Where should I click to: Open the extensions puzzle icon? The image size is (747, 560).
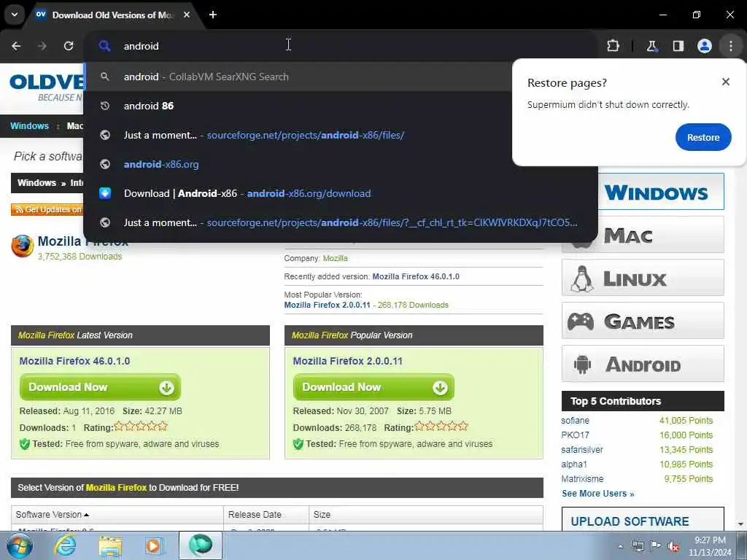click(x=613, y=46)
